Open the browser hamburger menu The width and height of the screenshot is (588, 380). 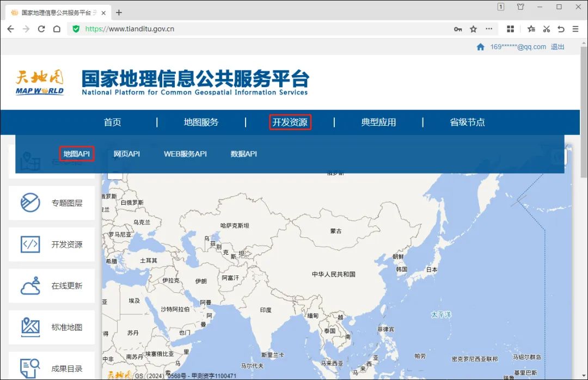tap(575, 29)
